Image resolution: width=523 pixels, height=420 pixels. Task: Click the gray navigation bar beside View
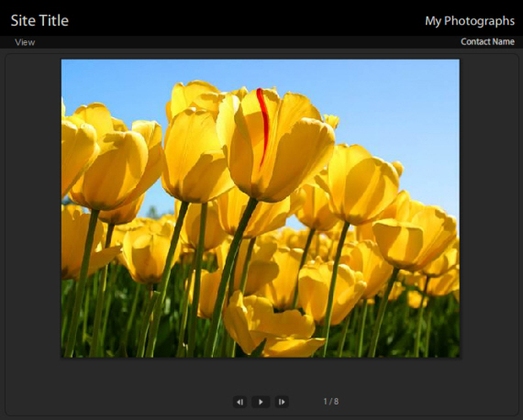coord(247,42)
